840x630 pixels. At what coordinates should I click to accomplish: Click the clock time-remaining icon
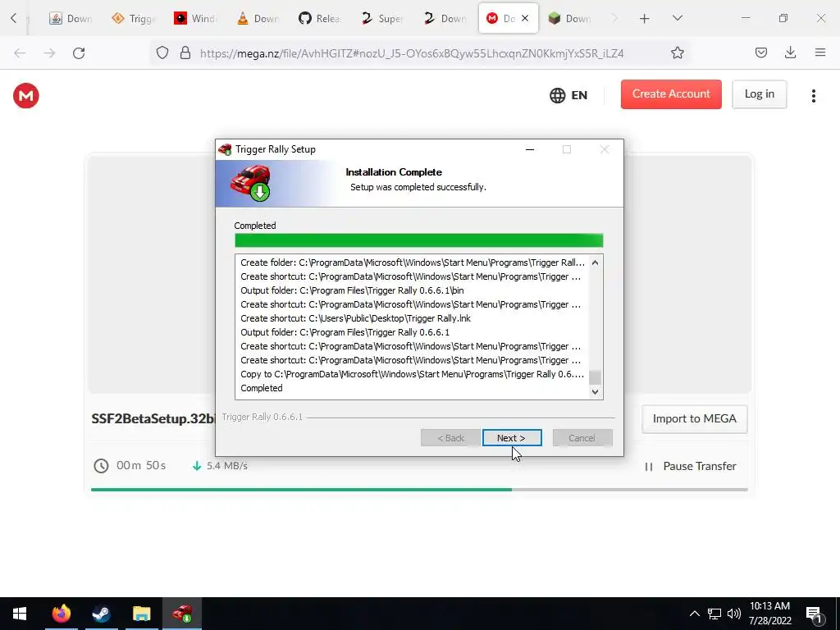[x=101, y=466]
